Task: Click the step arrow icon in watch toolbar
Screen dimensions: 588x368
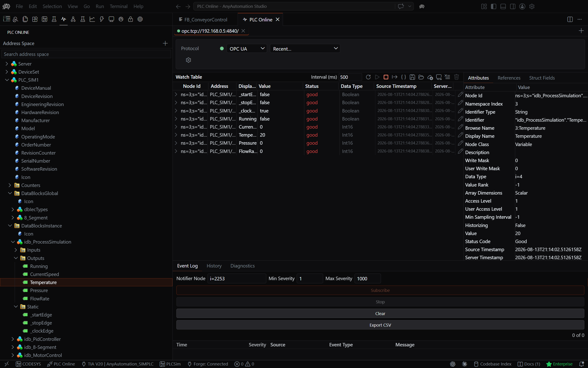Action: coord(395,77)
